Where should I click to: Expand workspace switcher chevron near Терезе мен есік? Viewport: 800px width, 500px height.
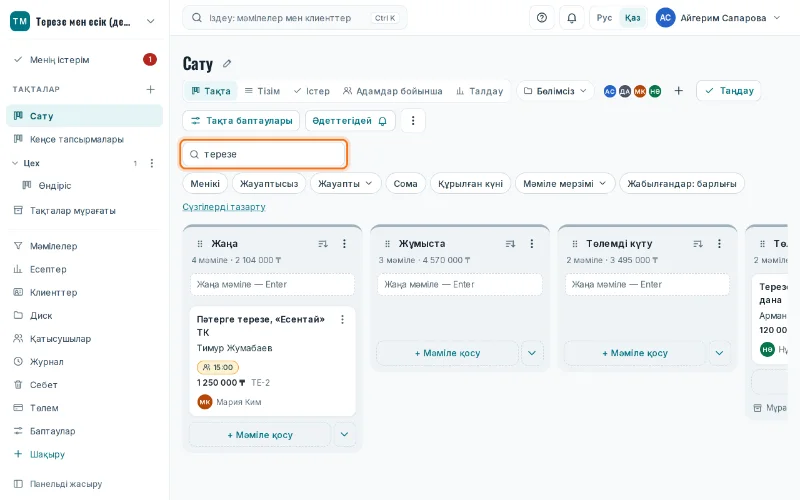[x=151, y=21]
